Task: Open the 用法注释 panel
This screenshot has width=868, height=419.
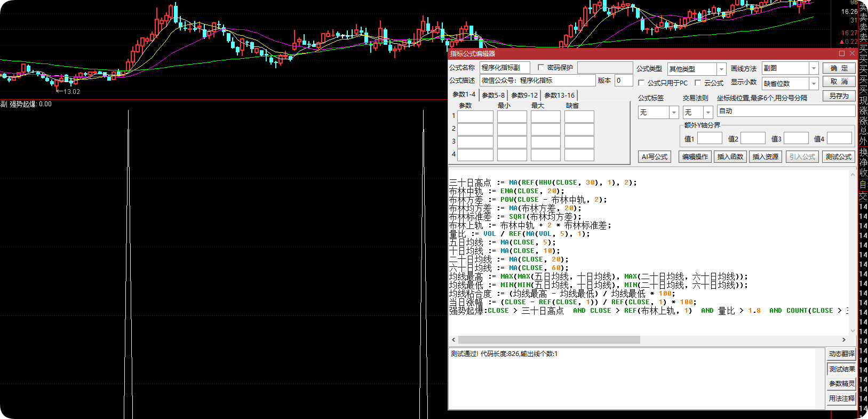Action: pyautogui.click(x=842, y=399)
